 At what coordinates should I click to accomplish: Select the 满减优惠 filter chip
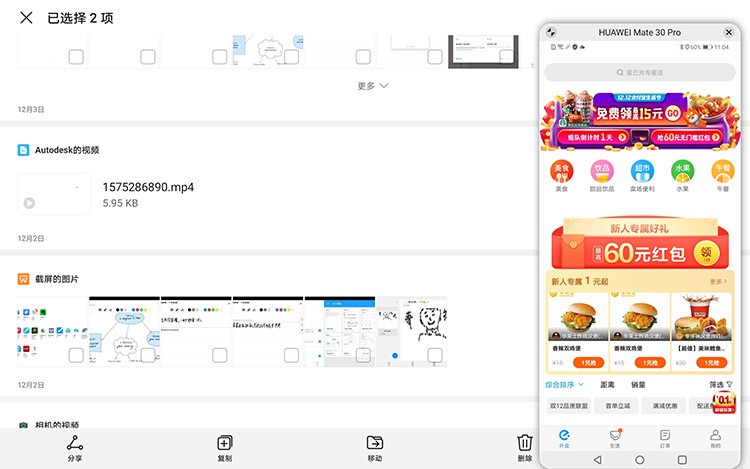664,406
